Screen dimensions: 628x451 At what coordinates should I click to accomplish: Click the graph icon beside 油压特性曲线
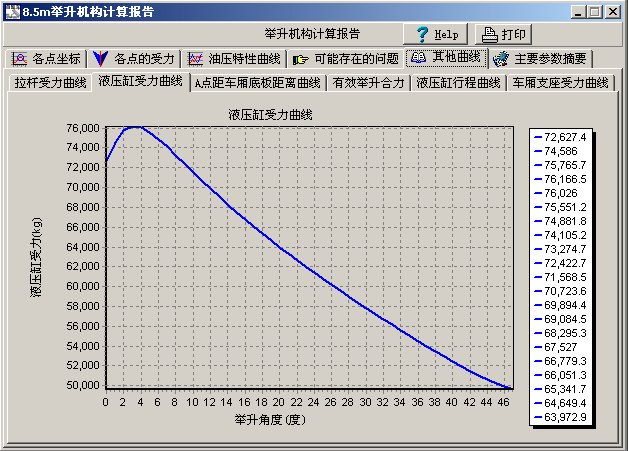(x=195, y=59)
